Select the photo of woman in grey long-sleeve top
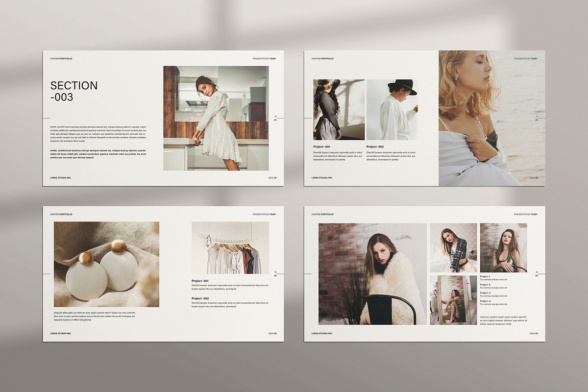588x392 pixels. [339, 110]
